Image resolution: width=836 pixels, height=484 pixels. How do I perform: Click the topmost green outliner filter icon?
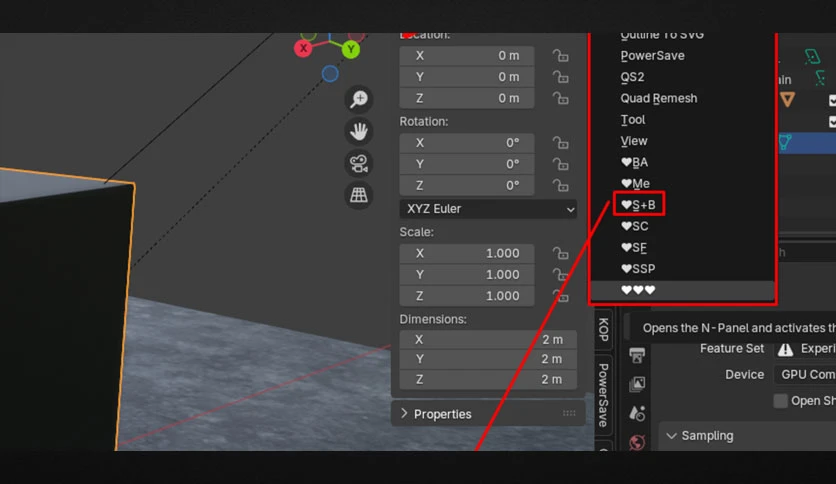tap(812, 56)
